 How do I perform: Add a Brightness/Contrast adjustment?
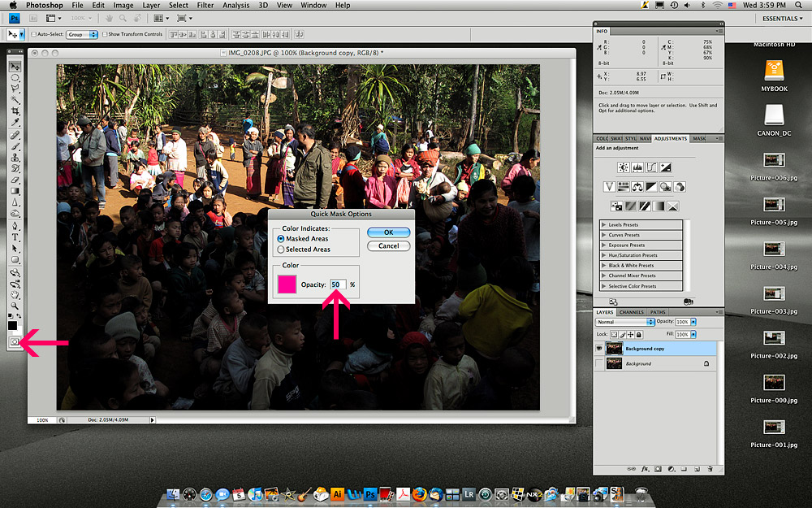click(623, 167)
